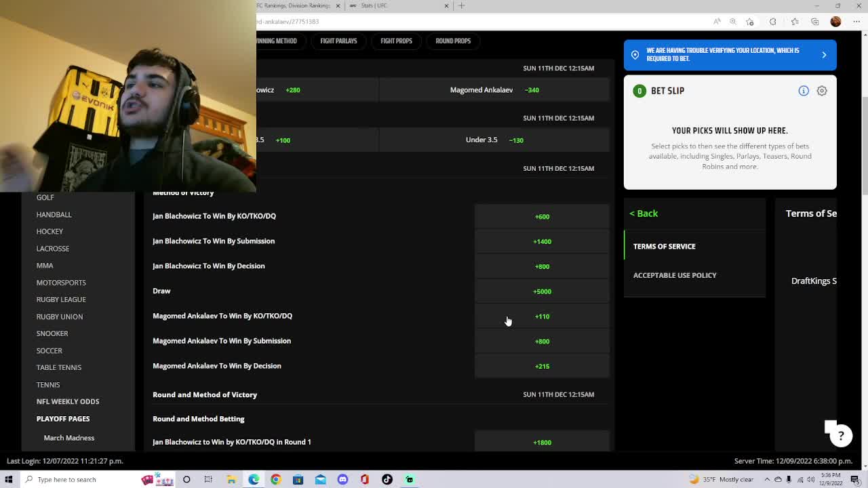
Task: Open the bet slip info icon
Action: tap(804, 91)
